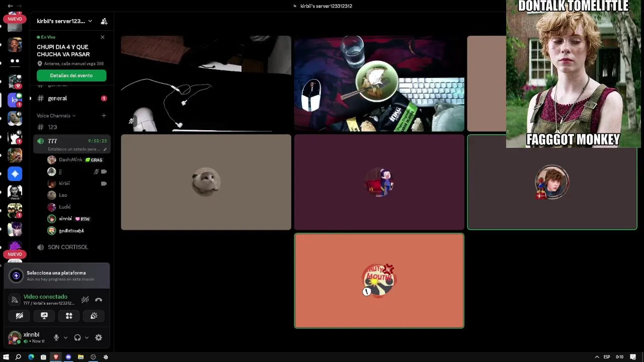
Task: Deafen with the headphones icon
Action: pos(77,338)
